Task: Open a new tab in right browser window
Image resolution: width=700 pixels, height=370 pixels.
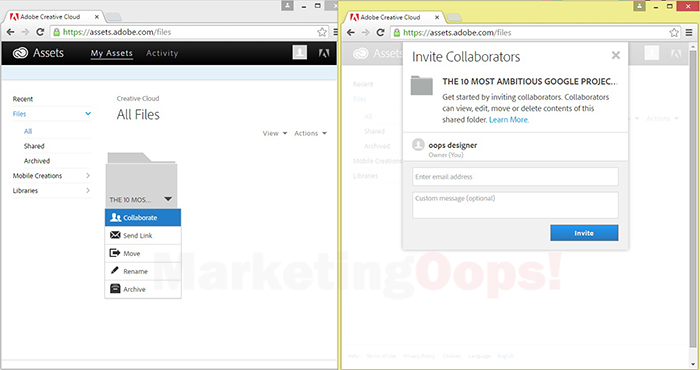Action: coord(454,18)
